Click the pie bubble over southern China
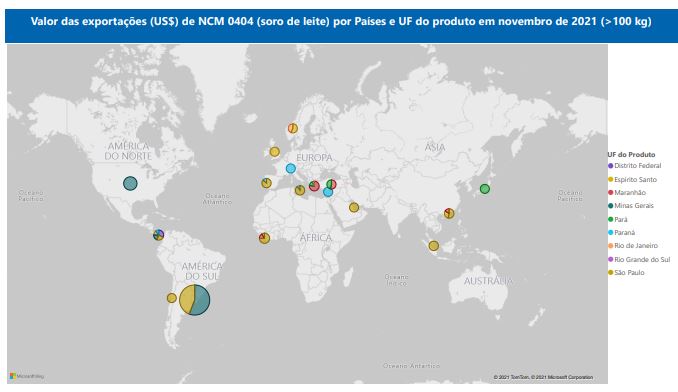The image size is (678, 392). click(x=449, y=213)
